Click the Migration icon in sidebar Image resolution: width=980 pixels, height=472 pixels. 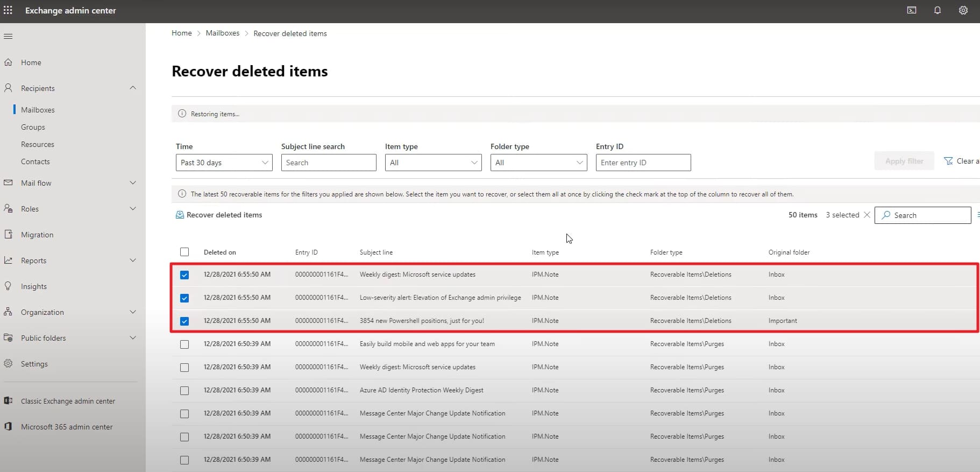tap(8, 235)
